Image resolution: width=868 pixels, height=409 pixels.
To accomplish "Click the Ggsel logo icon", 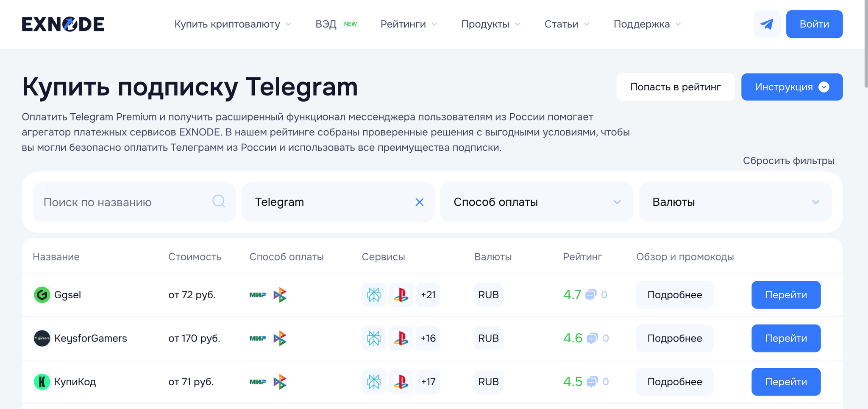I will [x=42, y=295].
